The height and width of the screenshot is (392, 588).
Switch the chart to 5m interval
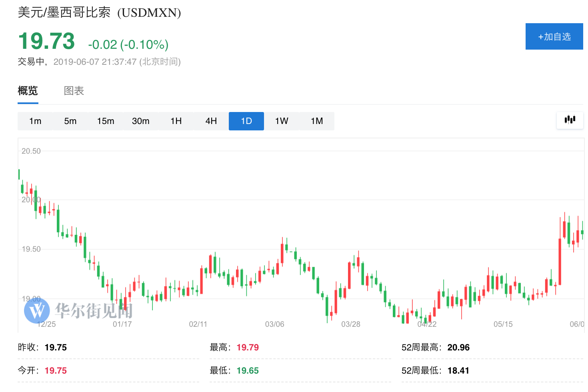(70, 121)
